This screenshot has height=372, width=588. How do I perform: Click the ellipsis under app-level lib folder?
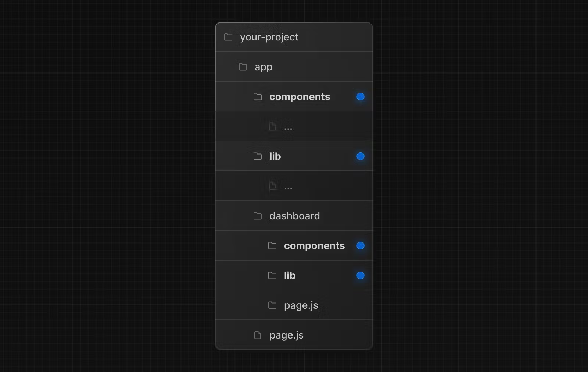[288, 188]
